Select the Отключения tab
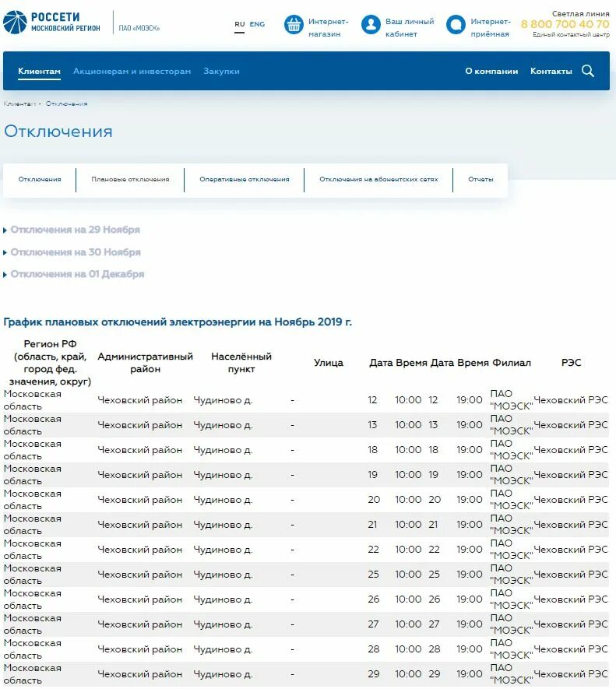 (x=40, y=179)
